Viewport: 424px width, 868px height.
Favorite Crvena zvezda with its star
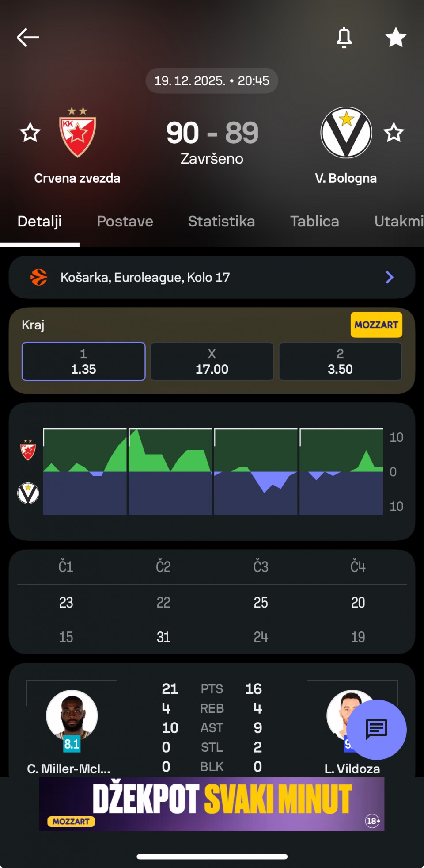[x=30, y=133]
